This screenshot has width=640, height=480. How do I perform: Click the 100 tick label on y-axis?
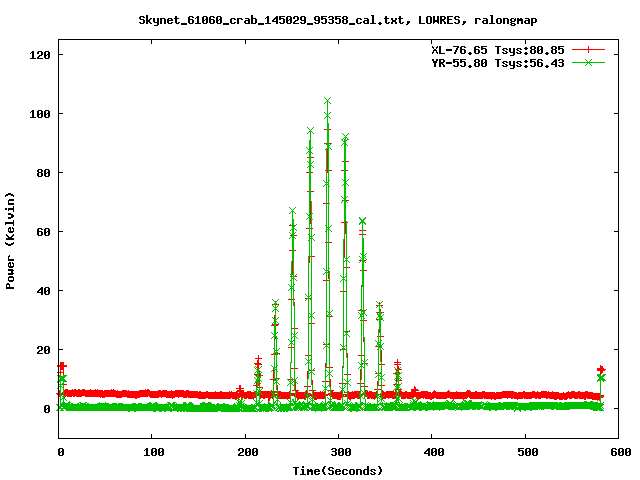click(x=40, y=114)
